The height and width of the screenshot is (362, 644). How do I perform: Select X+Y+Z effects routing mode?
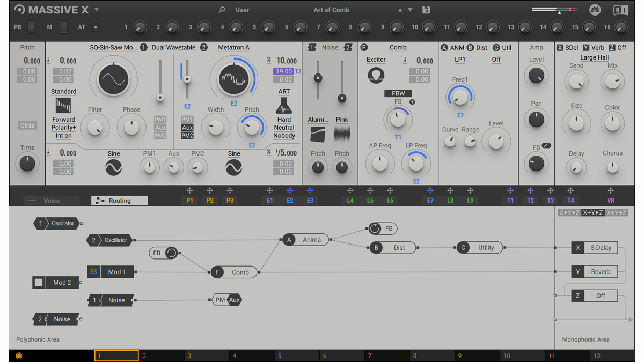tap(617, 213)
